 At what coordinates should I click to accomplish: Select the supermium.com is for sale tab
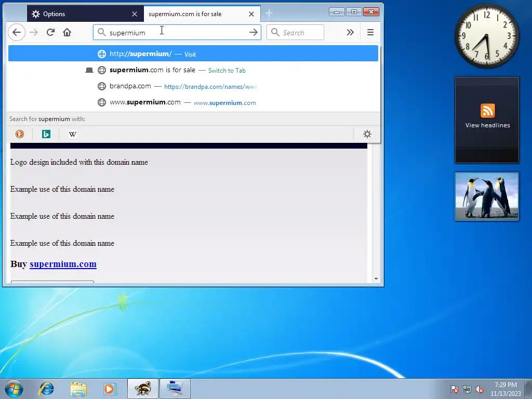[202, 14]
